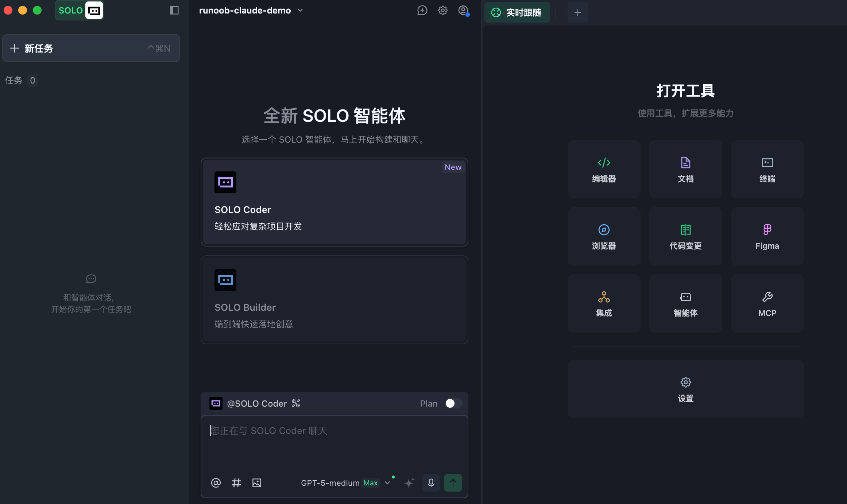Collapse the left sidebar panel

174,10
